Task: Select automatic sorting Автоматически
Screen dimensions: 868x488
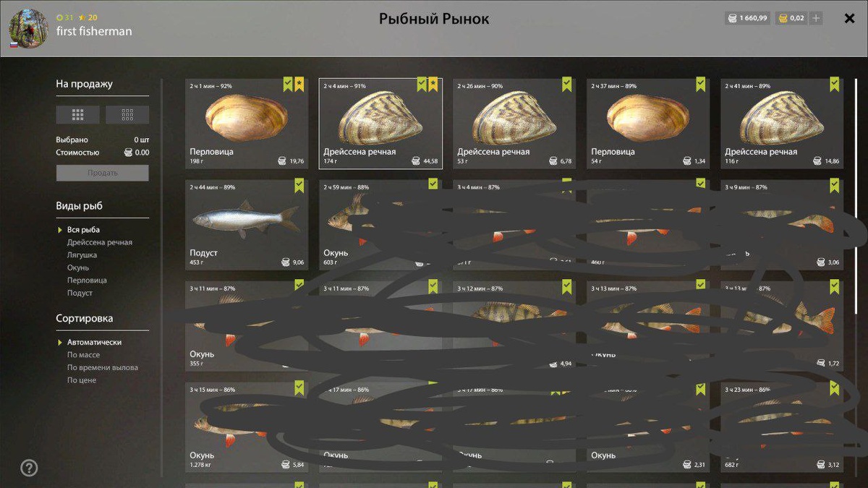Action: point(94,342)
